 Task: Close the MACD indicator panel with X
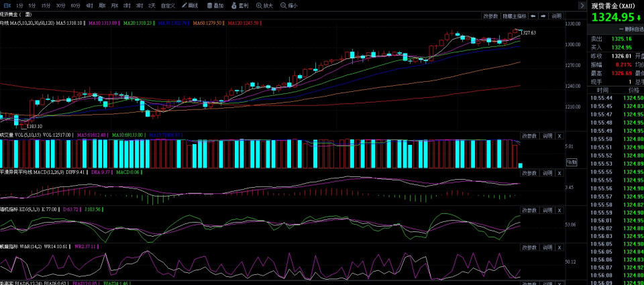(x=559, y=174)
